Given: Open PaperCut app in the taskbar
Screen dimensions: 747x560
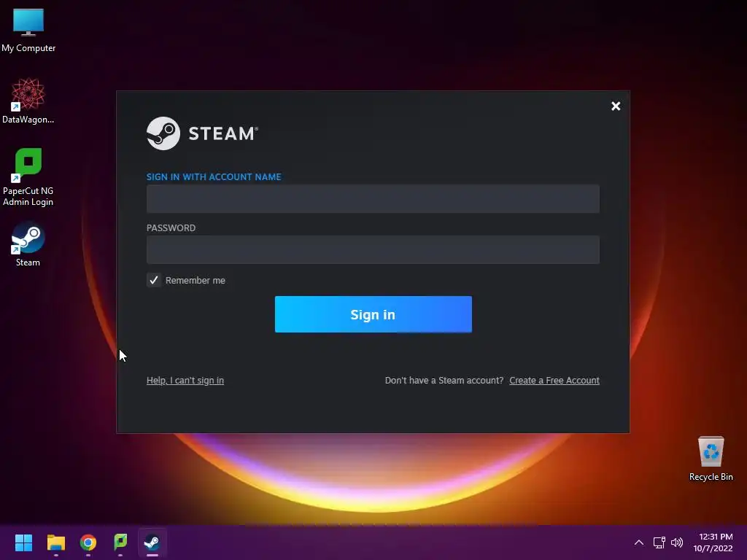Looking at the screenshot, I should (x=120, y=542).
